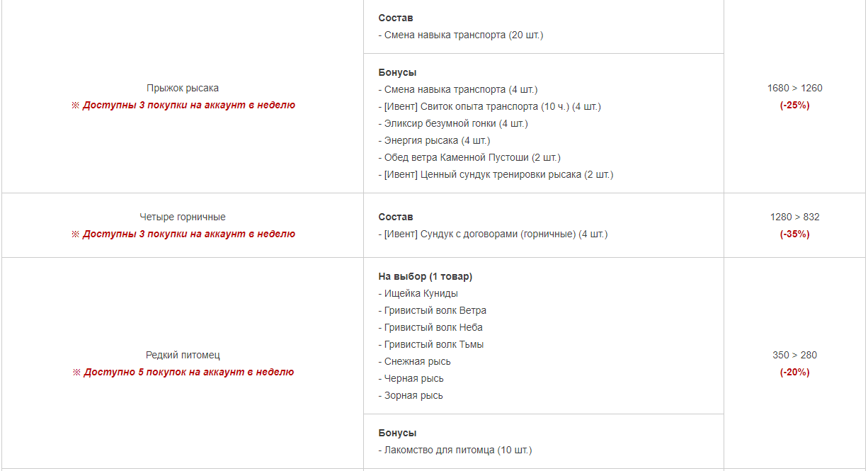
Task: Click the "Эликсир безумной гонки (4 шт.)" bonus
Action: click(x=456, y=124)
